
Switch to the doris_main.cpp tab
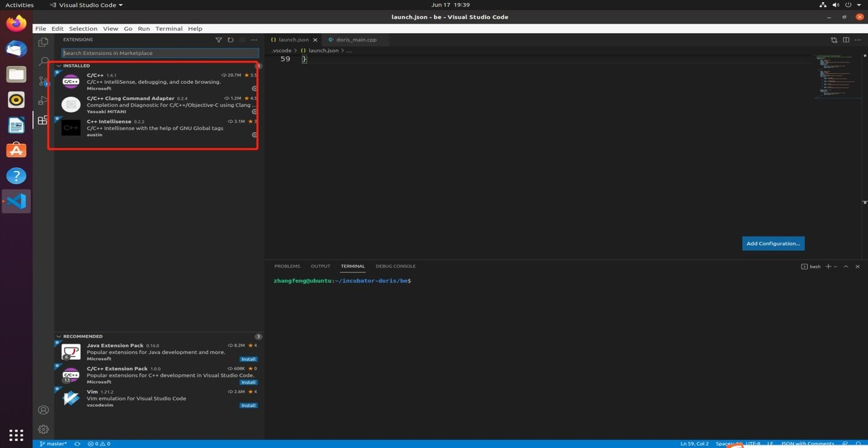point(356,40)
